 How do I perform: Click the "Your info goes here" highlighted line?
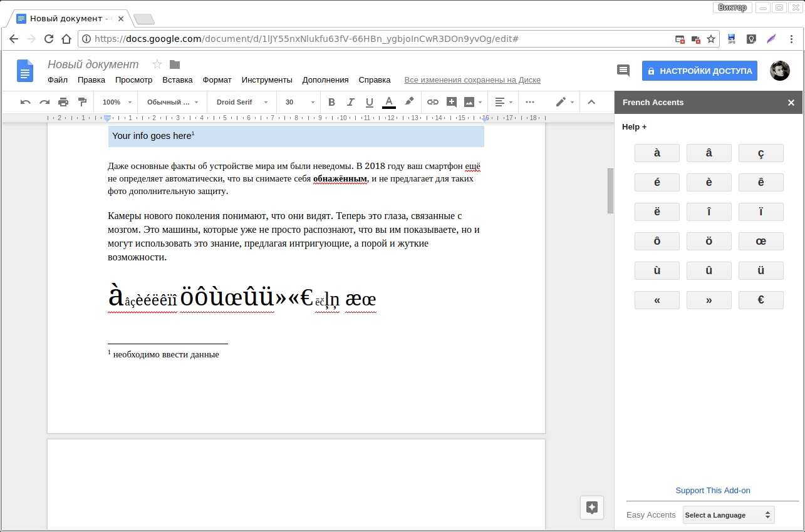tap(296, 136)
